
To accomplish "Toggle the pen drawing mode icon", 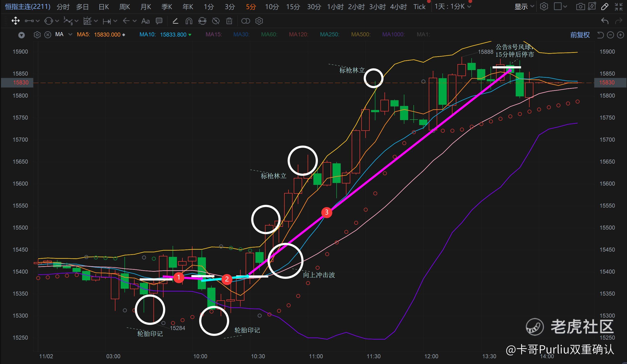I will (x=605, y=6).
